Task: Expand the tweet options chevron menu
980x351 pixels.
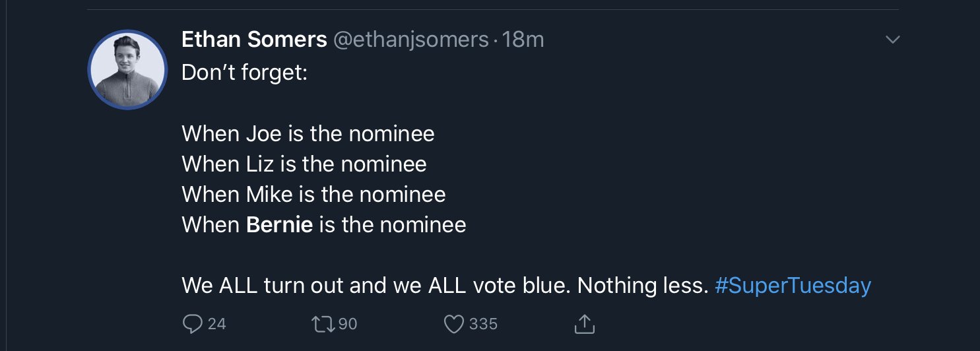Action: click(x=892, y=40)
